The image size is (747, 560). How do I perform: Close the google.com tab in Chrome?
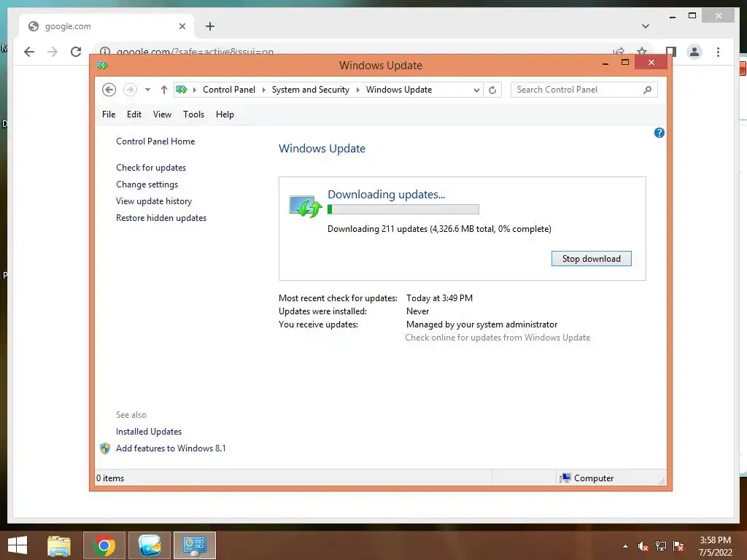(x=182, y=26)
